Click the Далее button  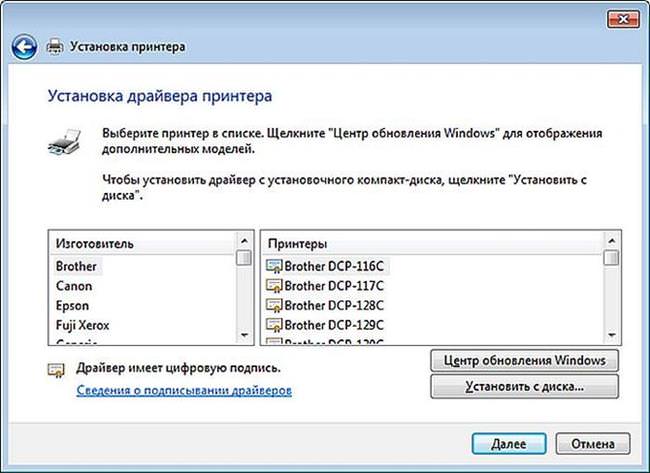(509, 444)
